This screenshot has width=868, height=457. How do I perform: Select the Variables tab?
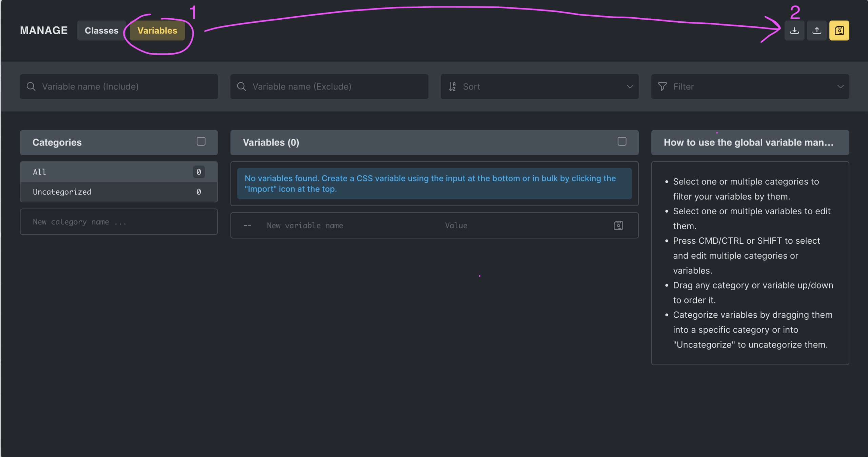157,31
